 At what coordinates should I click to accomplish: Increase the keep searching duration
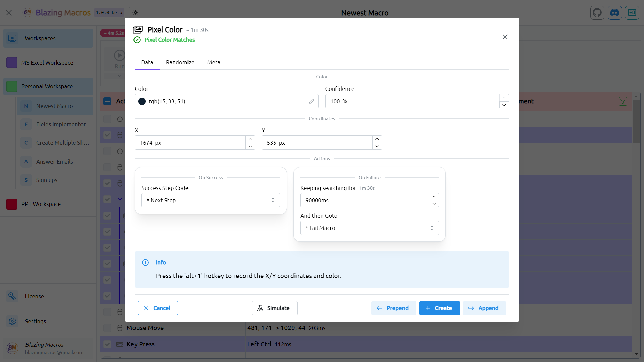pyautogui.click(x=434, y=197)
